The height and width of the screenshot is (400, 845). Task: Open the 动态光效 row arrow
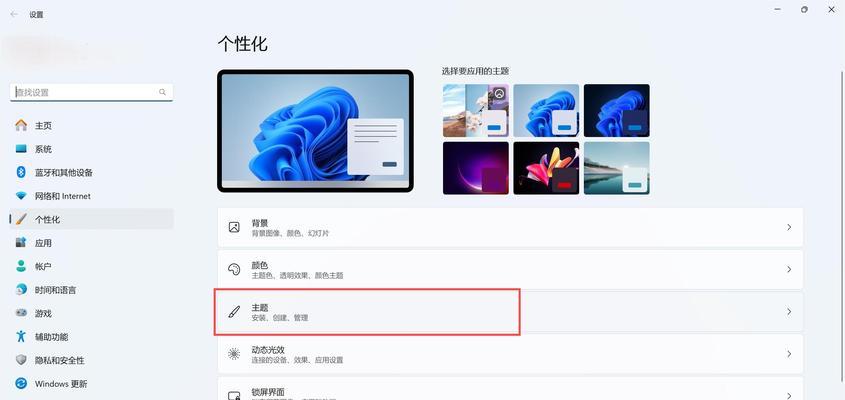point(789,354)
